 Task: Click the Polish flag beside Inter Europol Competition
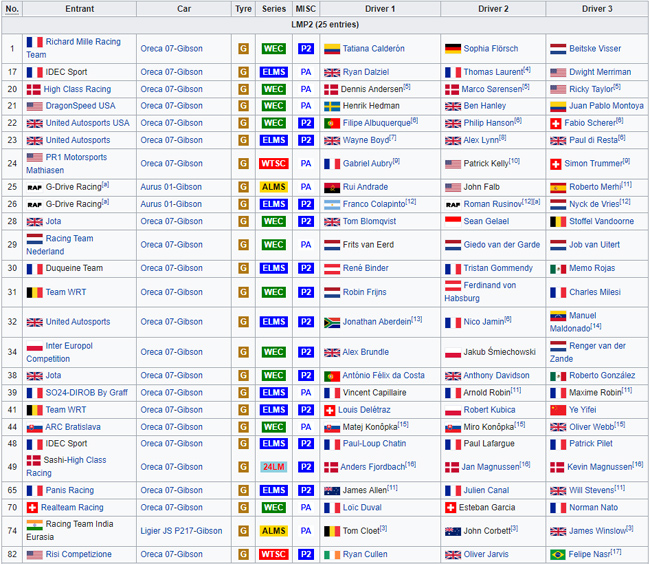[x=34, y=346]
